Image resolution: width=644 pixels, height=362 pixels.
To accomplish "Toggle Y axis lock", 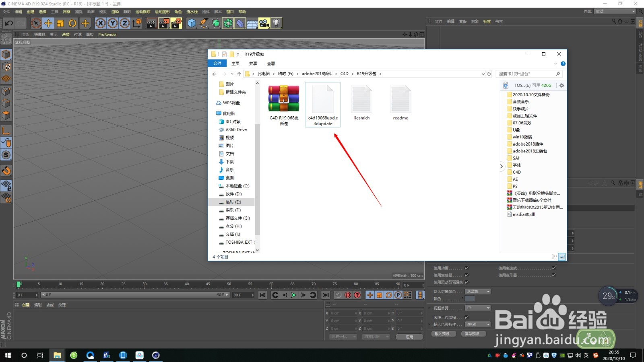I will click(x=113, y=23).
